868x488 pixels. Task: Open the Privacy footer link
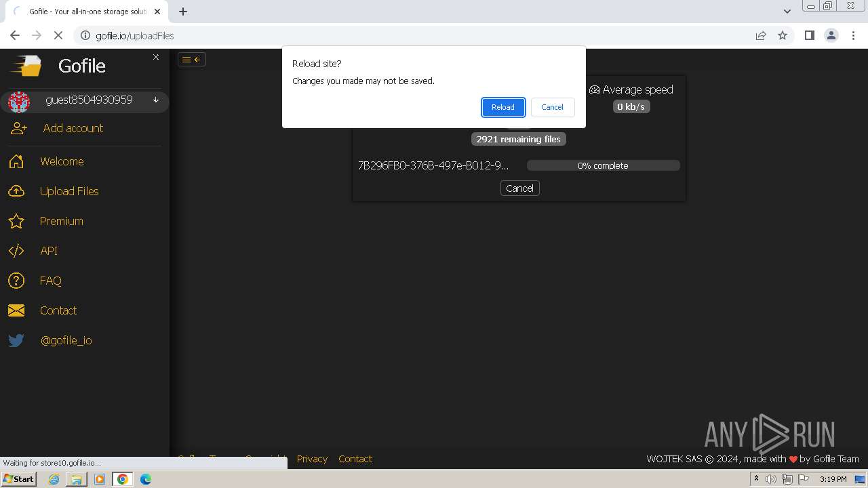312,459
